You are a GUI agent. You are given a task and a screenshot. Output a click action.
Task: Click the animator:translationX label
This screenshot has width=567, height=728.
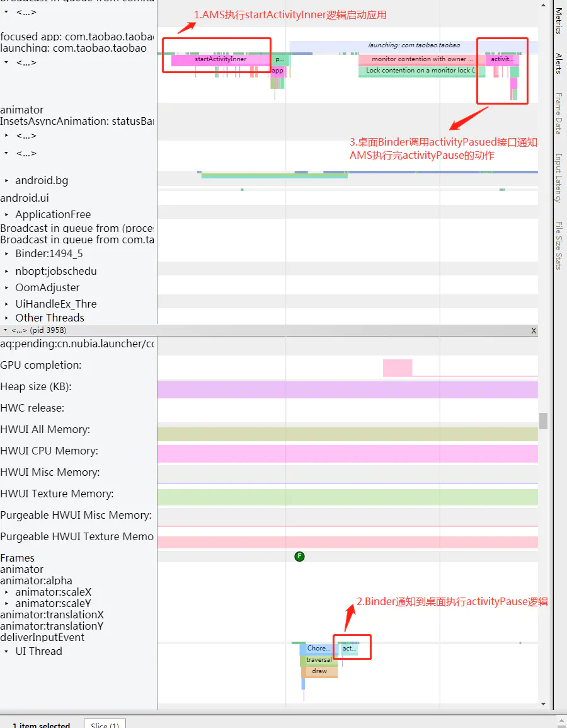click(x=52, y=615)
